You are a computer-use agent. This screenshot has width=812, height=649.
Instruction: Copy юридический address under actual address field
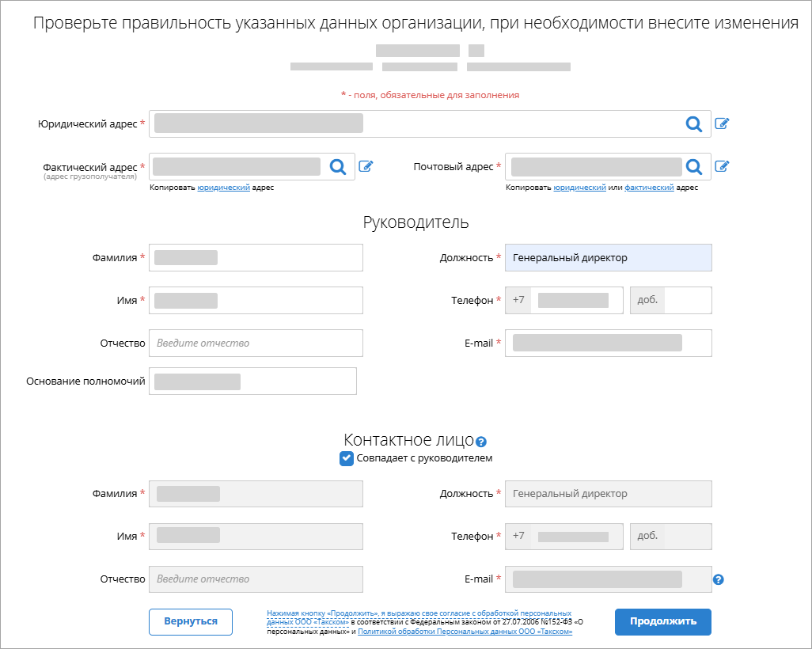(x=223, y=188)
